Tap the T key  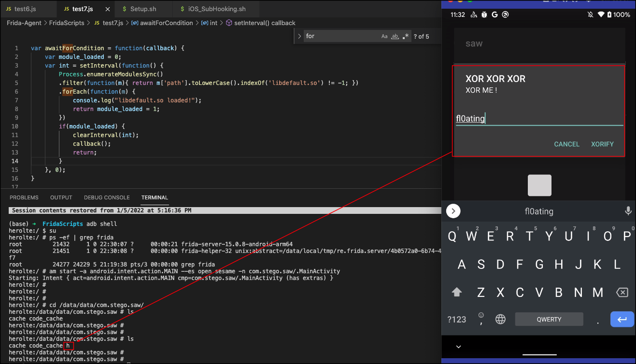tap(530, 236)
